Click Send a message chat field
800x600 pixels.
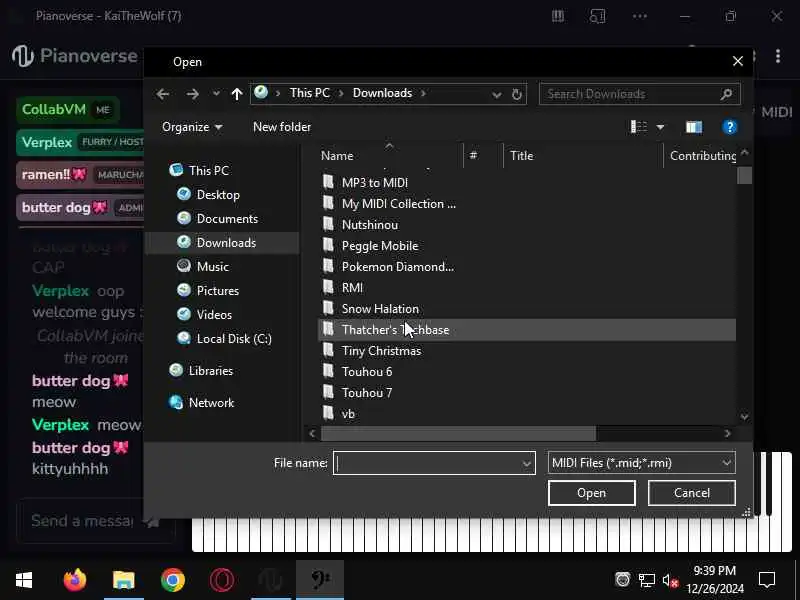82,520
